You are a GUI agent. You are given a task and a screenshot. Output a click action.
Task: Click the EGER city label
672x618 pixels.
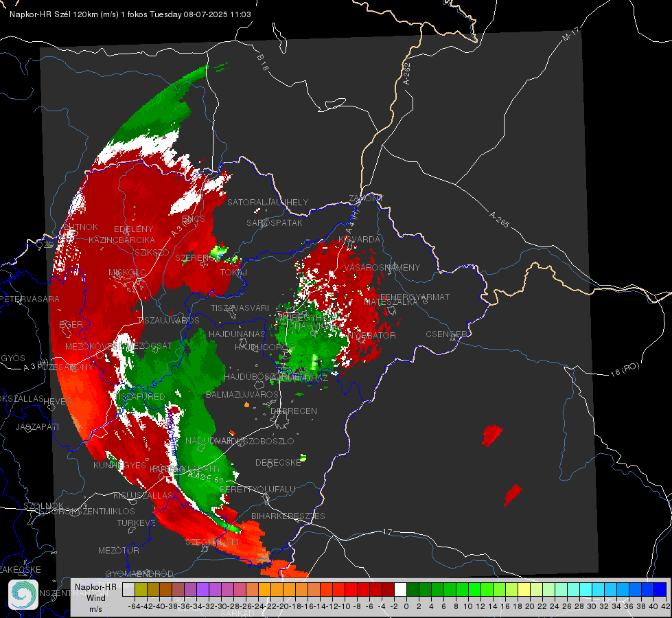point(71,324)
